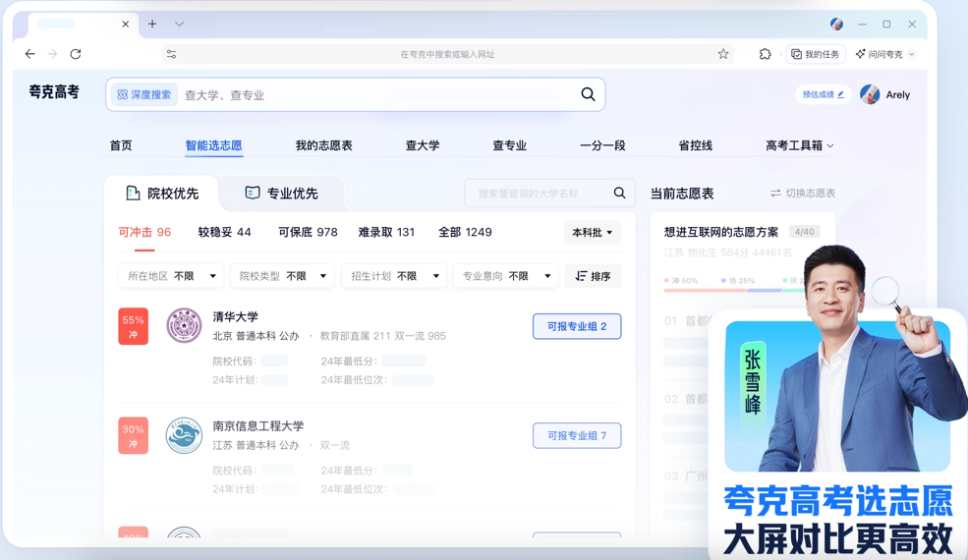Select 较稳妥 44 filter
This screenshot has width=968, height=560.
(x=224, y=232)
